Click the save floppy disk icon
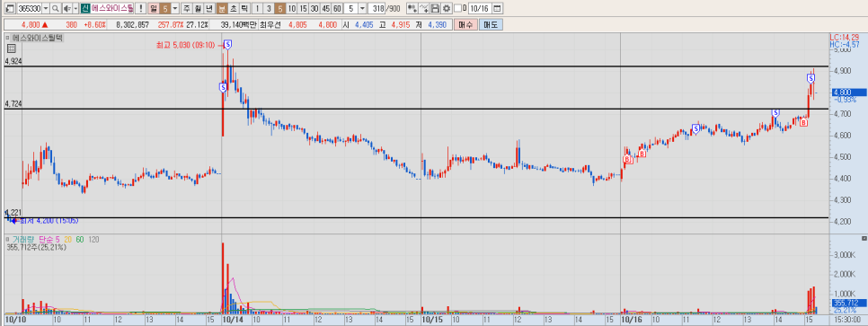868x326 pixels. pos(435,9)
